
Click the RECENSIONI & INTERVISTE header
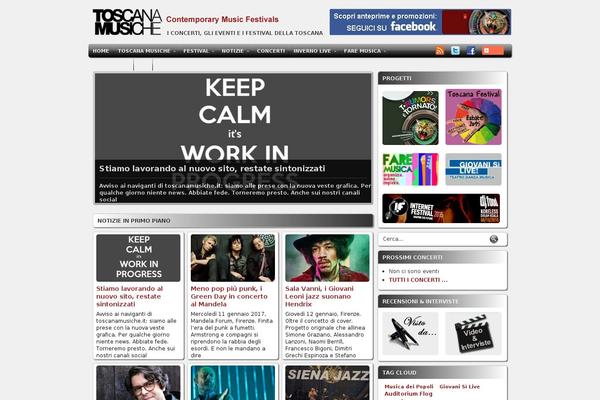click(x=420, y=301)
